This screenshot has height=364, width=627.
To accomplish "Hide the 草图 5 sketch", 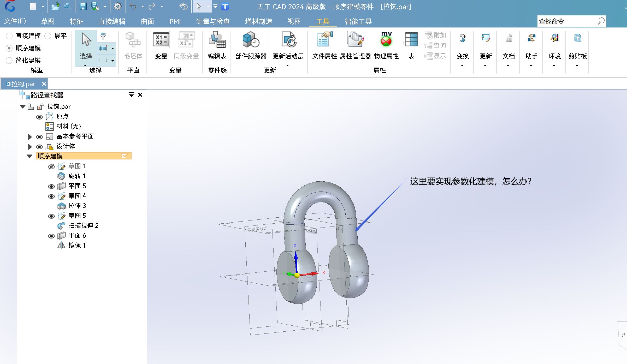I will pos(51,216).
